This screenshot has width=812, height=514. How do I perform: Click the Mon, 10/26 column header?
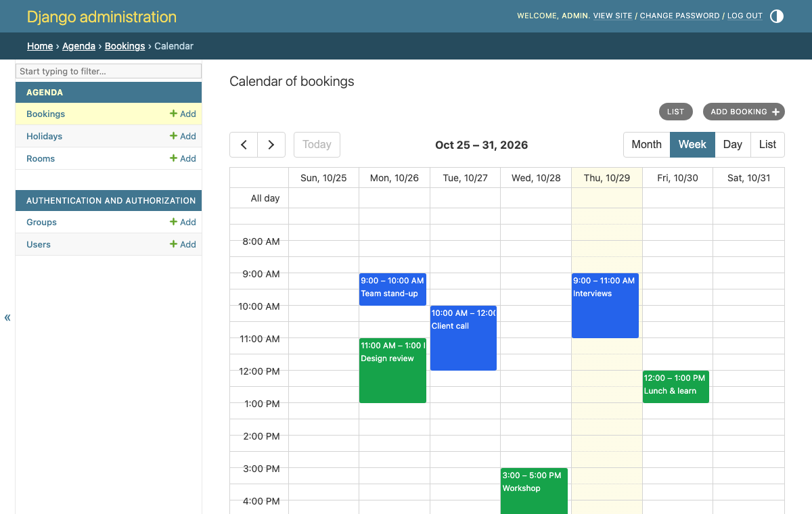coord(394,178)
